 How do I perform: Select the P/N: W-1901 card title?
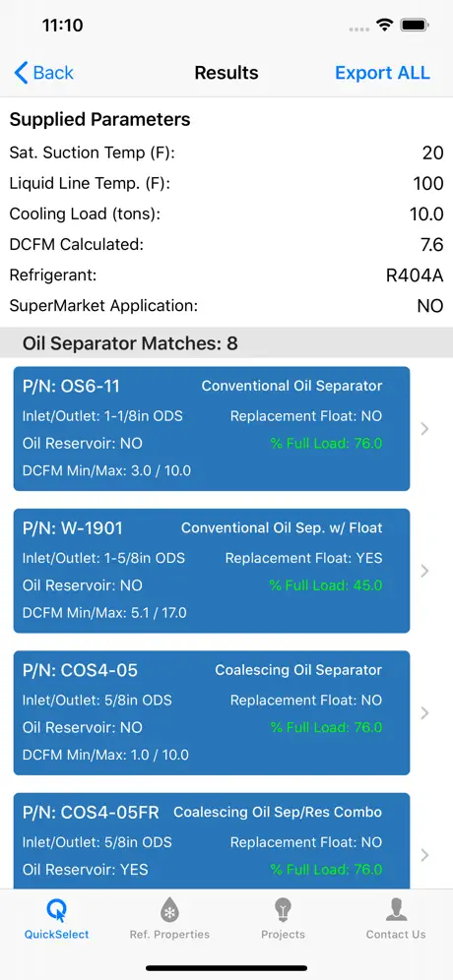tap(73, 528)
